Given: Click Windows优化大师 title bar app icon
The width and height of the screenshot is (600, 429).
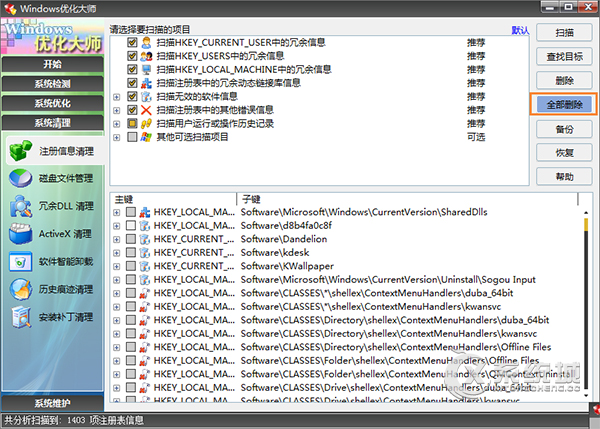Looking at the screenshot, I should point(10,8).
